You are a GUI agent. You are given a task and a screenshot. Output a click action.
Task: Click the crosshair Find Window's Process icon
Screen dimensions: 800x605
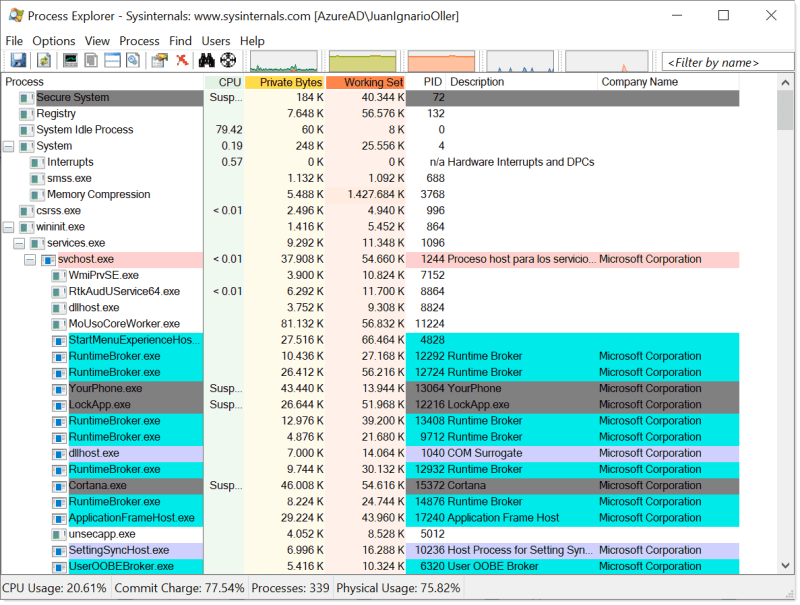pos(228,60)
